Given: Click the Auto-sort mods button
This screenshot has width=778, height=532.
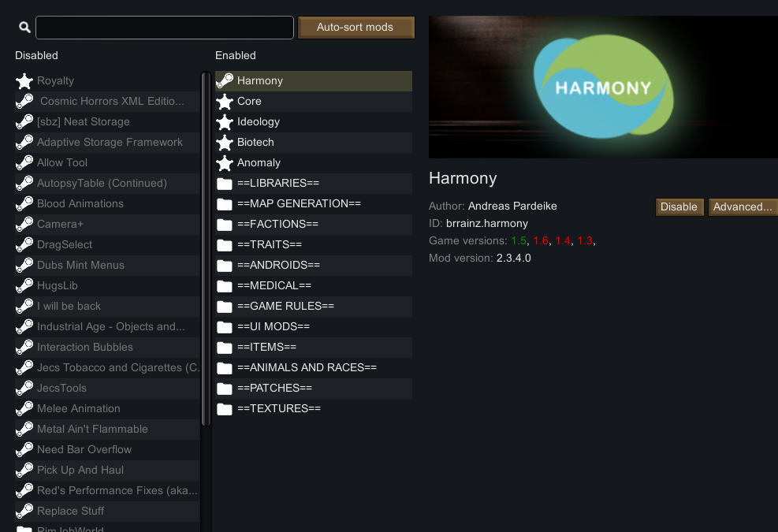Looking at the screenshot, I should click(355, 28).
